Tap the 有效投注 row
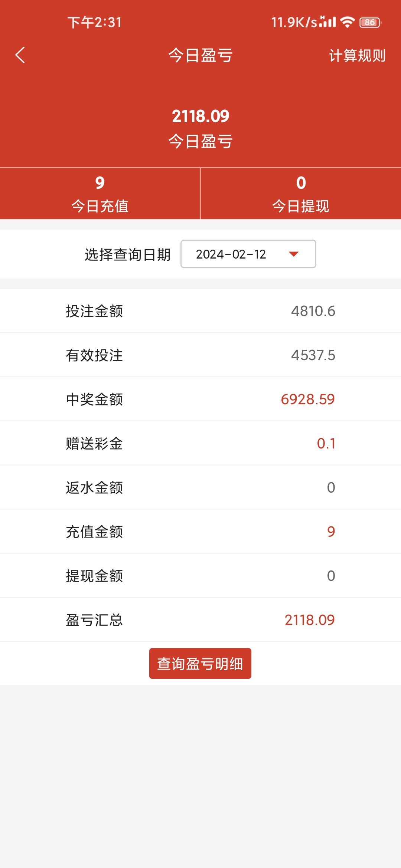This screenshot has width=401, height=868. click(x=200, y=355)
